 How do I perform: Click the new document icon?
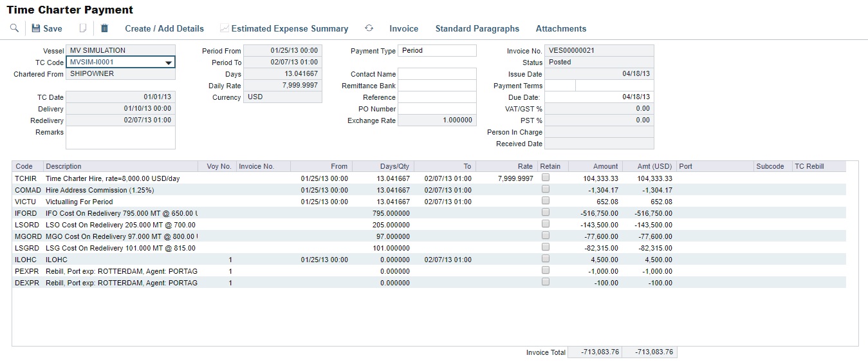[x=82, y=28]
